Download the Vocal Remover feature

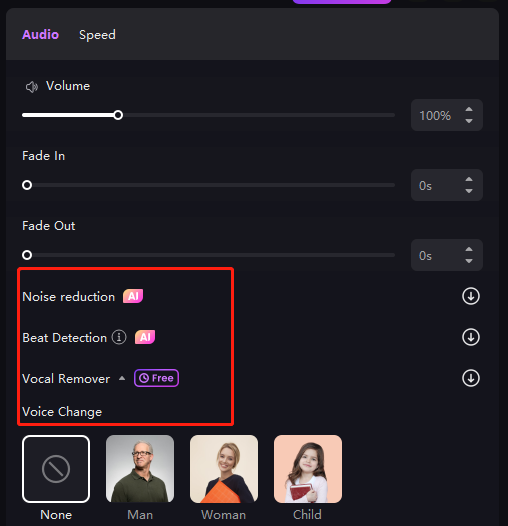point(471,378)
